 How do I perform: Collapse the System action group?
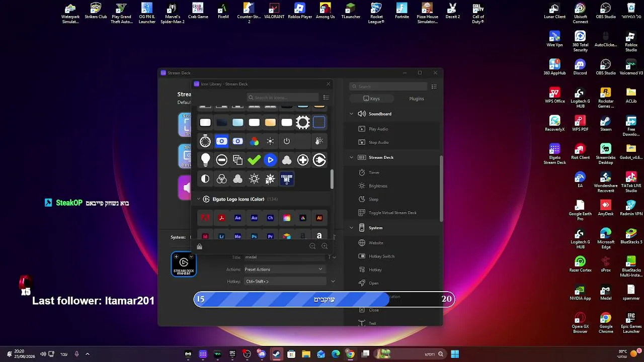pos(352,228)
